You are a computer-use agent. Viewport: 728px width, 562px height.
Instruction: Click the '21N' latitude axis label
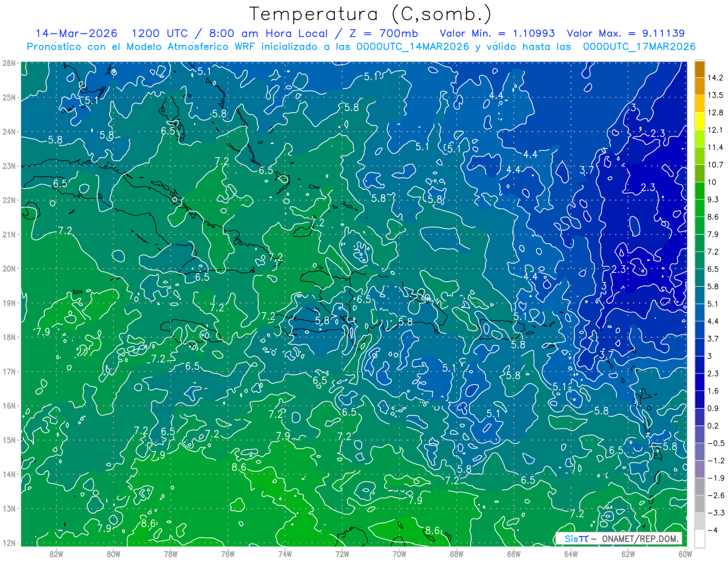click(9, 234)
